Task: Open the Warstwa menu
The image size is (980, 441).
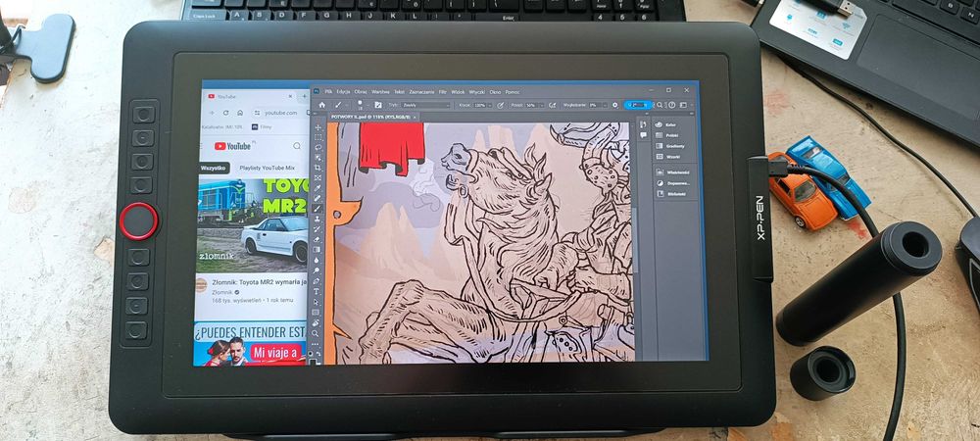Action: click(380, 92)
